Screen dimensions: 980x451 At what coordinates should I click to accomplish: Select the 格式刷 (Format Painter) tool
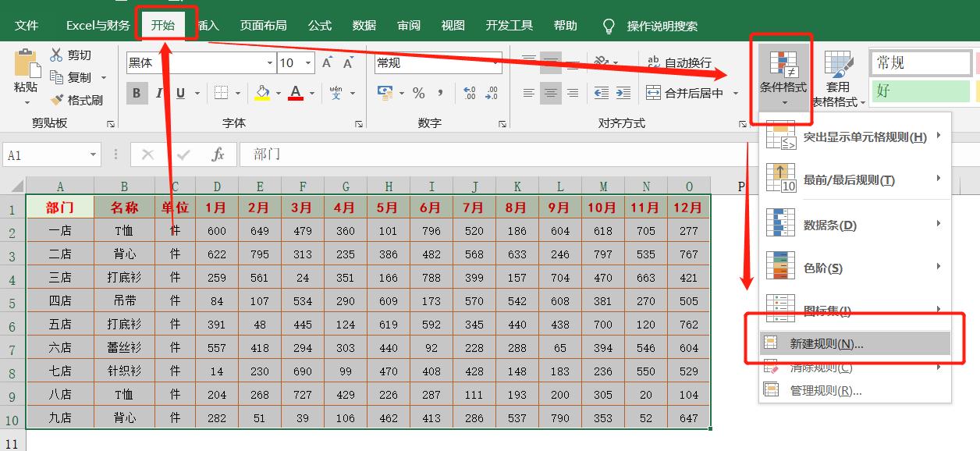[77, 99]
